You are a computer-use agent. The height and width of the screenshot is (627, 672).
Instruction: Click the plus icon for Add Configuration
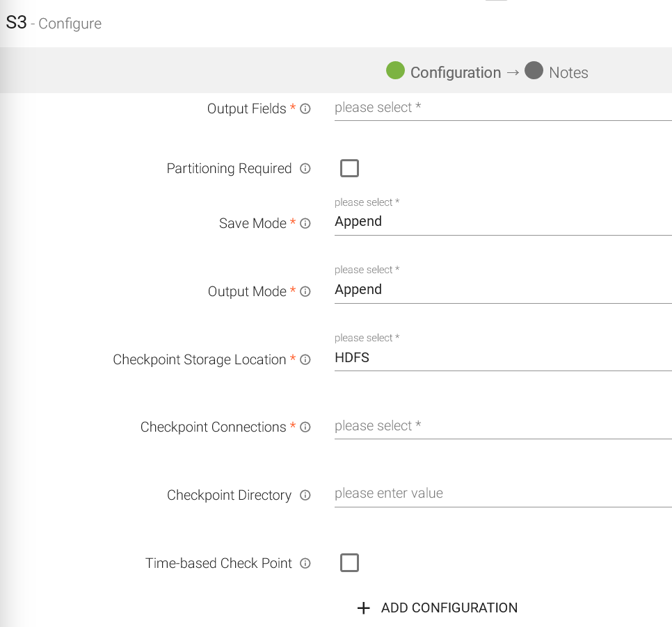(363, 608)
